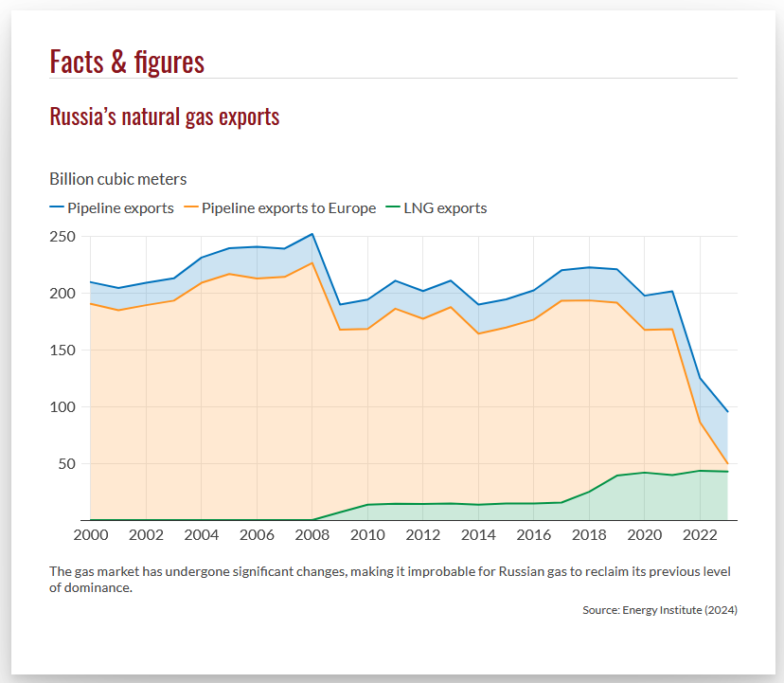This screenshot has height=683, width=784.
Task: Click the 2004 x-axis label
Action: (x=202, y=535)
